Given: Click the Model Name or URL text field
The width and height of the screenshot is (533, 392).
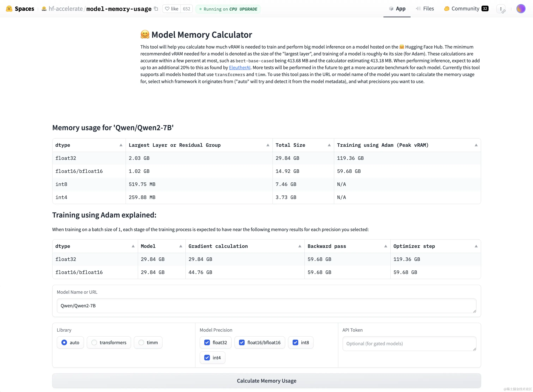Looking at the screenshot, I should coord(266,306).
